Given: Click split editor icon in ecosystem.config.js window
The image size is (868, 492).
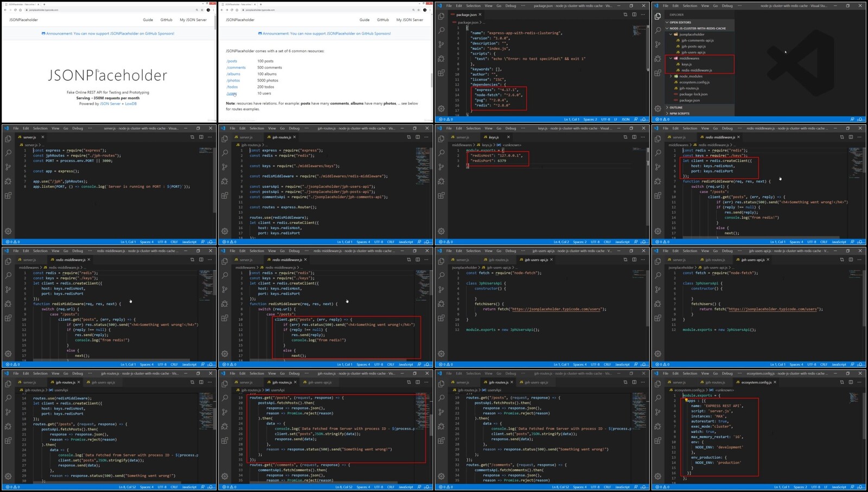Looking at the screenshot, I should click(x=851, y=382).
